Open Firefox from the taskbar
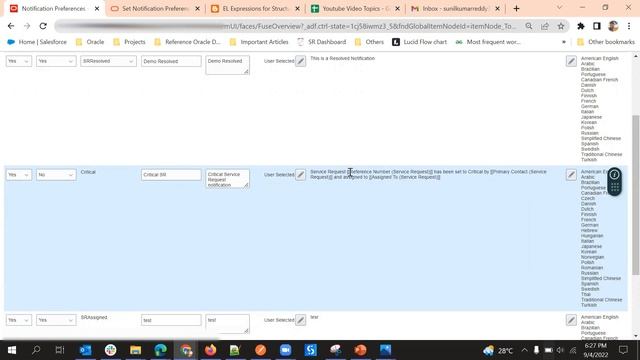640x360 pixels. (x=211, y=350)
